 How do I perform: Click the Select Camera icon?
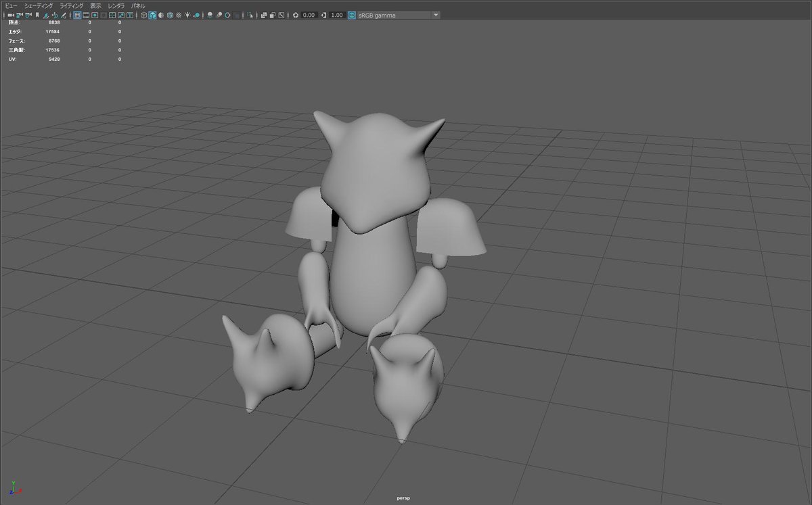tap(10, 15)
